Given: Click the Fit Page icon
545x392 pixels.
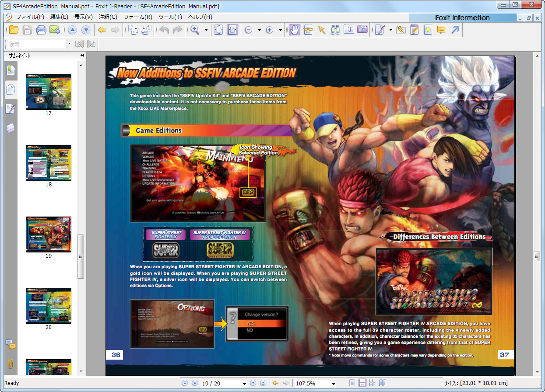Looking at the screenshot, I should (x=219, y=30).
